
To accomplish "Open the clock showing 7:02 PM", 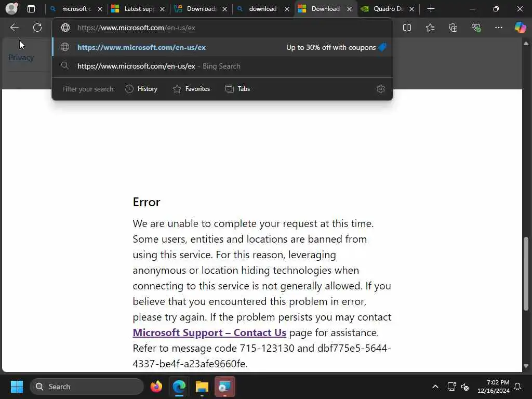I will point(494,387).
